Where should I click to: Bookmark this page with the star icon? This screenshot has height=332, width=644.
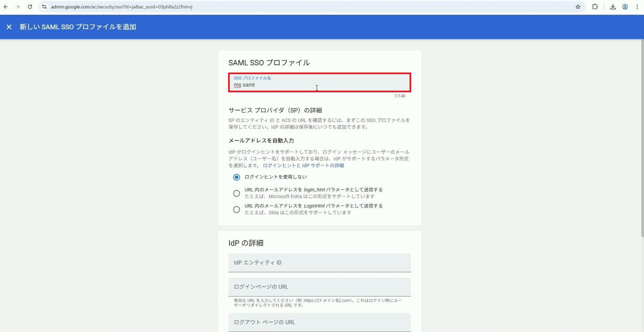coord(578,7)
